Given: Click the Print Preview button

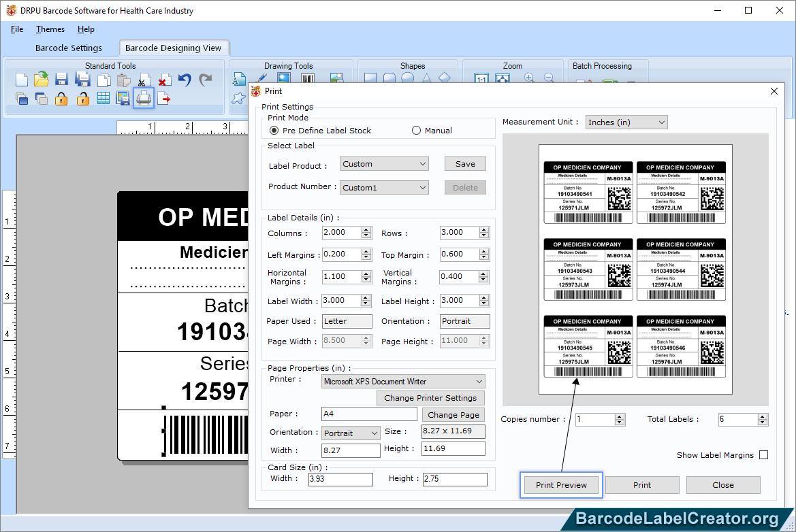Looking at the screenshot, I should pos(560,484).
